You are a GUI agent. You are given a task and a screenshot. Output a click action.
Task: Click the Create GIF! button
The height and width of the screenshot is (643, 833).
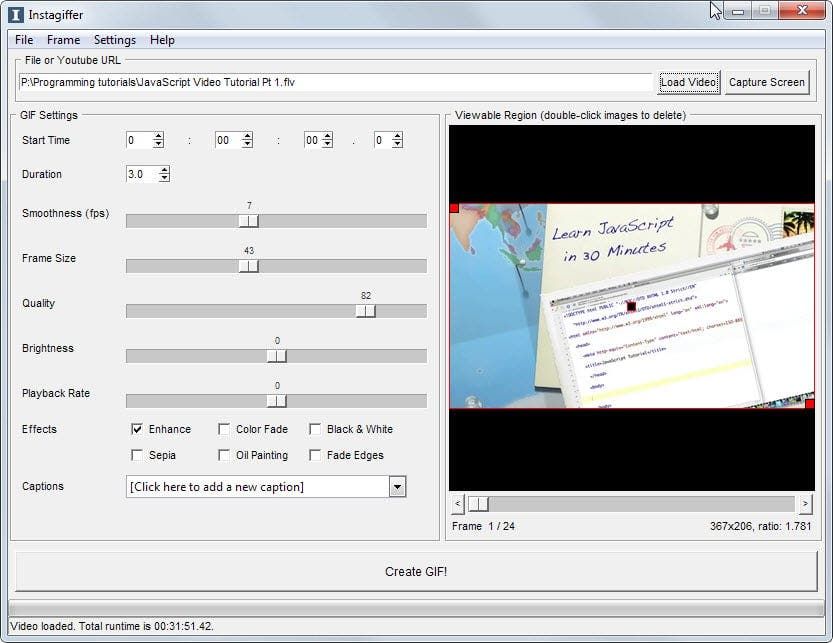[x=416, y=571]
